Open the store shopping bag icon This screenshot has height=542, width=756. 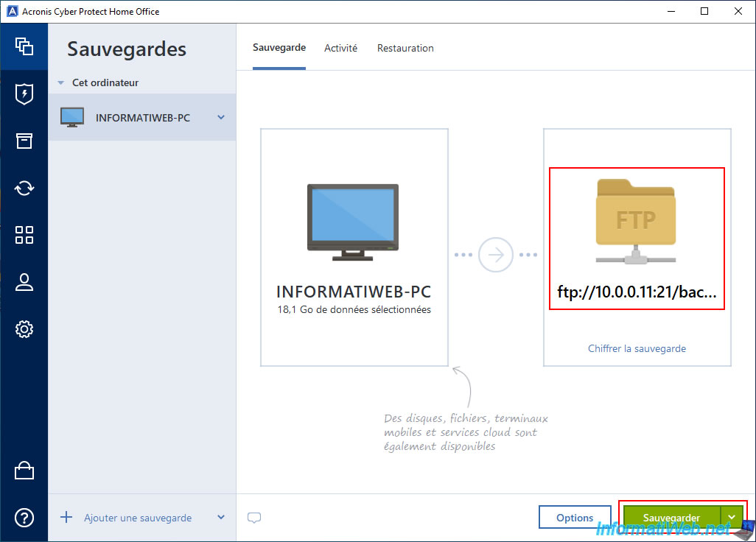coord(24,471)
